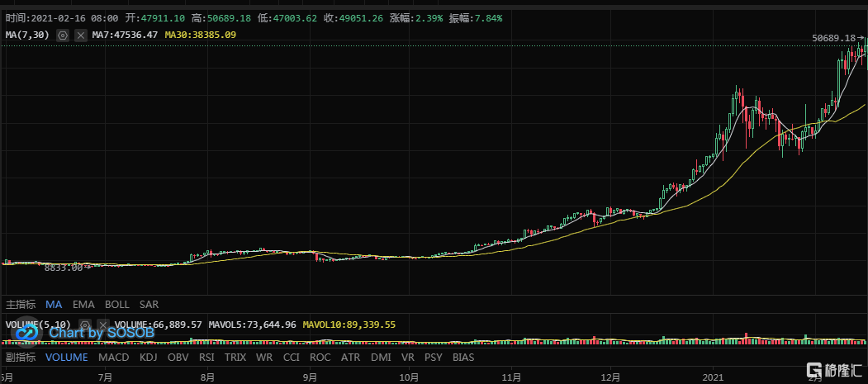Switch main indicator to BOLL
The height and width of the screenshot is (384, 868).
(x=116, y=304)
